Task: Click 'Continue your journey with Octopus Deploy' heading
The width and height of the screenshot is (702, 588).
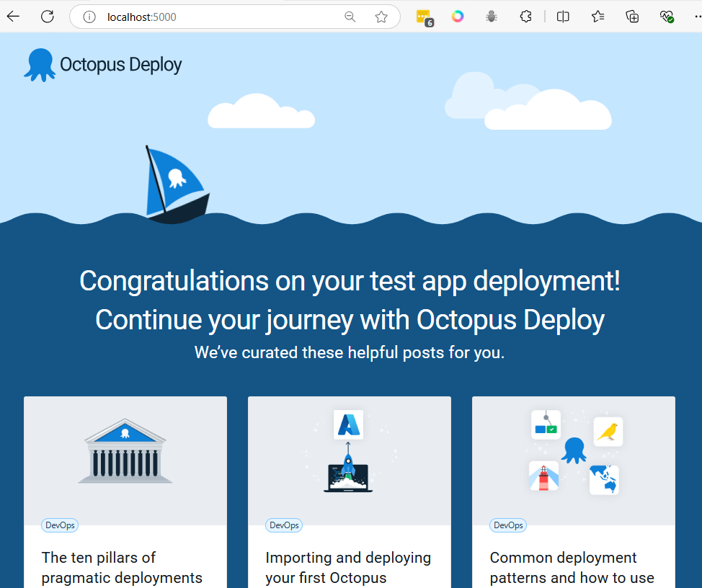Action: [350, 320]
